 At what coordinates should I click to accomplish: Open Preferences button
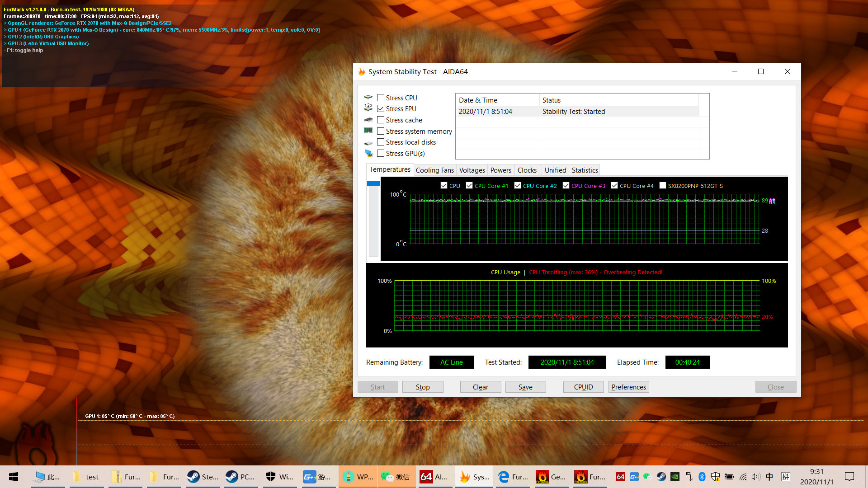pyautogui.click(x=628, y=387)
